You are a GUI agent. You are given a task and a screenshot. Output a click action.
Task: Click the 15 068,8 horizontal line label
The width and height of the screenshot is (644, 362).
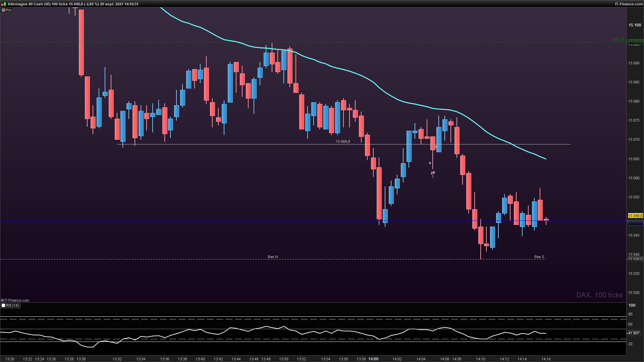[x=342, y=141]
